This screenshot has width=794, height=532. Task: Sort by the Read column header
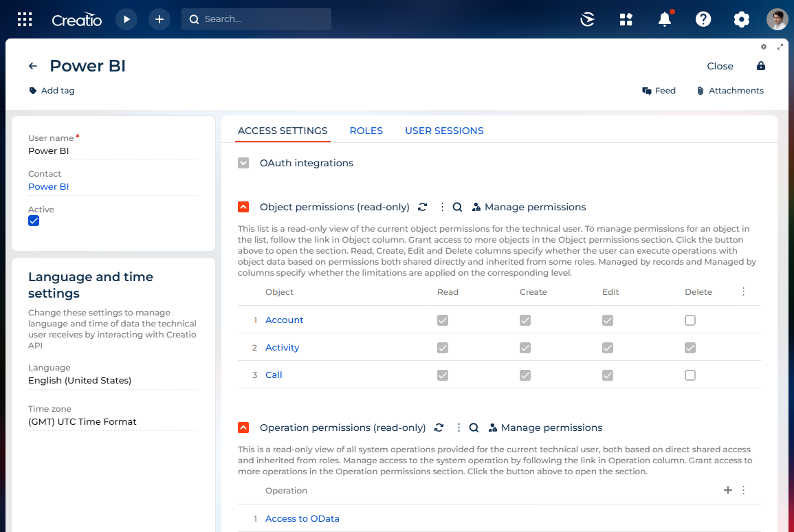448,292
